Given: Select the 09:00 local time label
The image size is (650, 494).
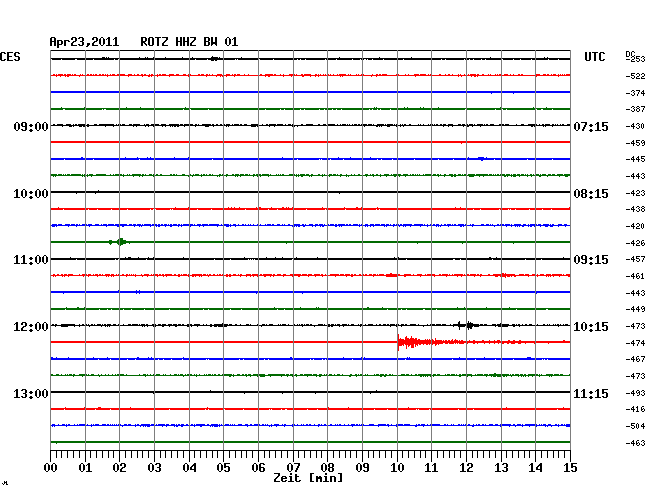Looking at the screenshot, I should click(x=31, y=126).
